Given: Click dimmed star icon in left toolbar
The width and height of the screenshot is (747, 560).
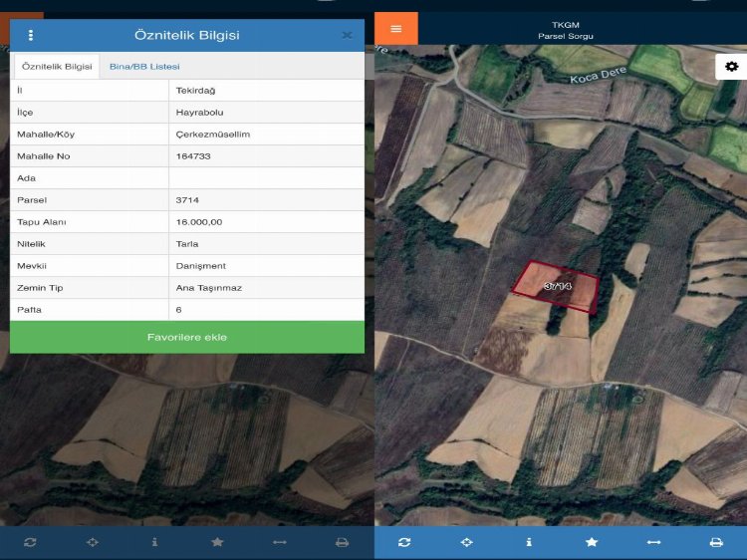Looking at the screenshot, I should (217, 542).
